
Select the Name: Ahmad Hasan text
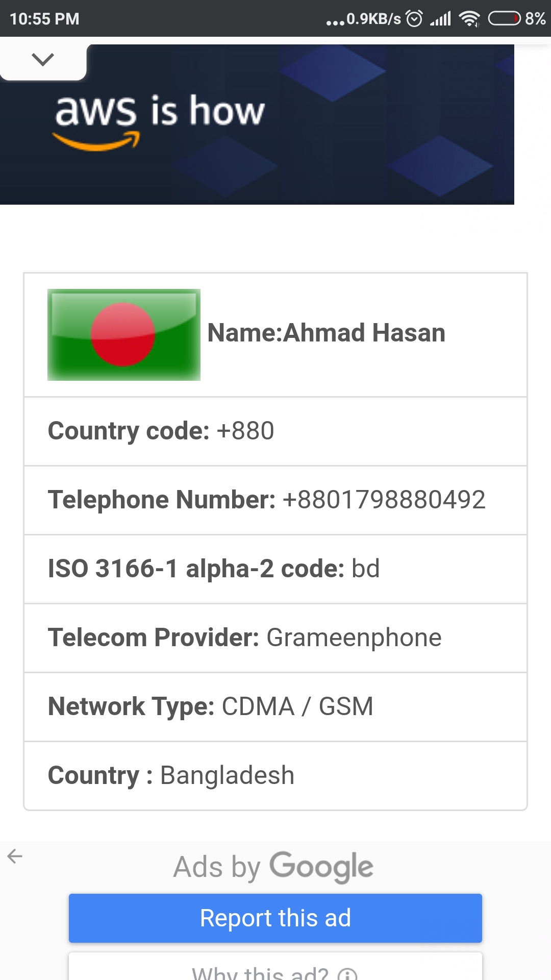(327, 333)
